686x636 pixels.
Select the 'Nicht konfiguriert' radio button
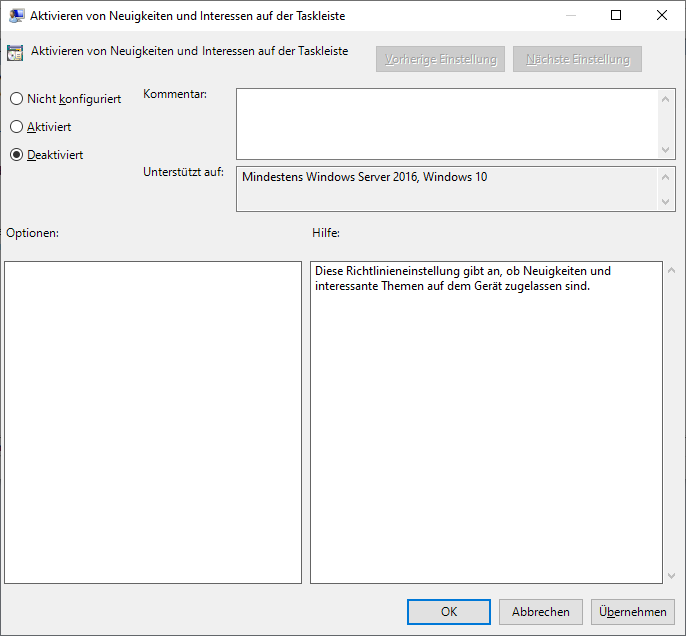click(16, 99)
